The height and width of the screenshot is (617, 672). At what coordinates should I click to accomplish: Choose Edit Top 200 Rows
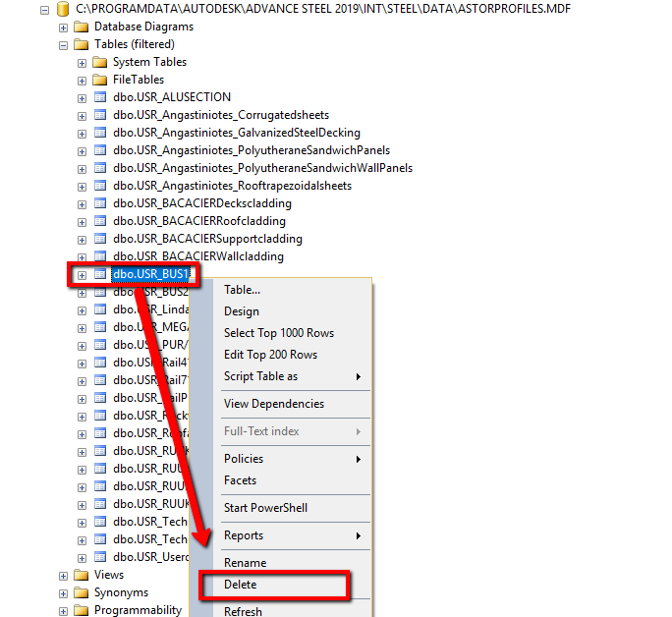pyautogui.click(x=292, y=355)
